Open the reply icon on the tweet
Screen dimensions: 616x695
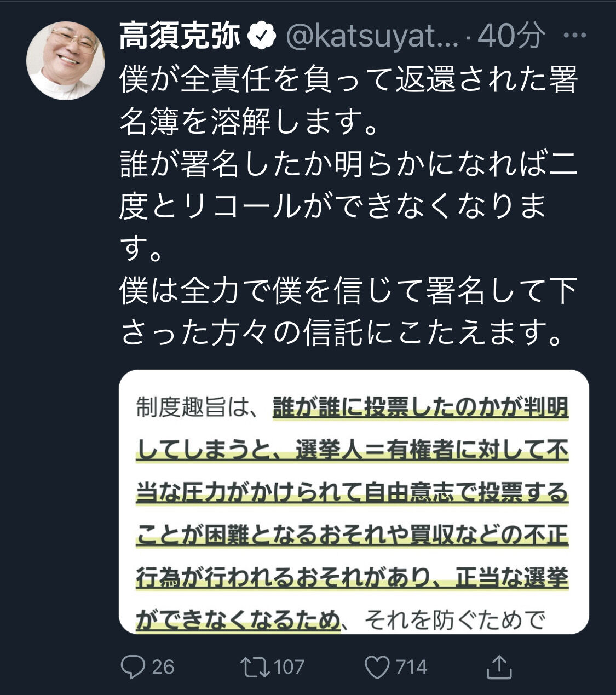pos(133,667)
